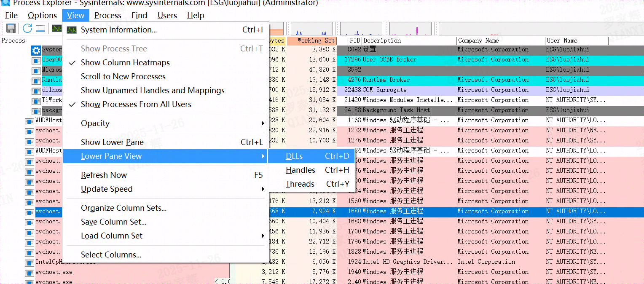Click the icon of the svchost row with PID 1232

pyautogui.click(x=30, y=131)
